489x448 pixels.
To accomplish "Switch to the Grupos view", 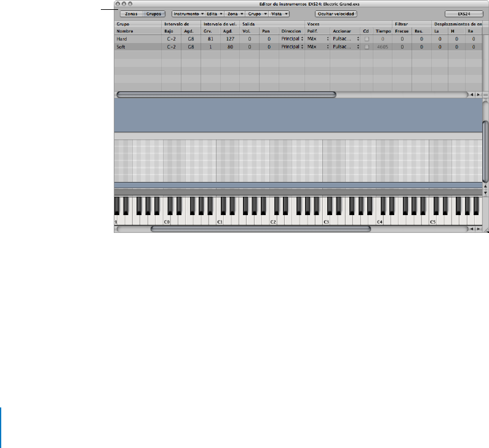I will point(154,14).
